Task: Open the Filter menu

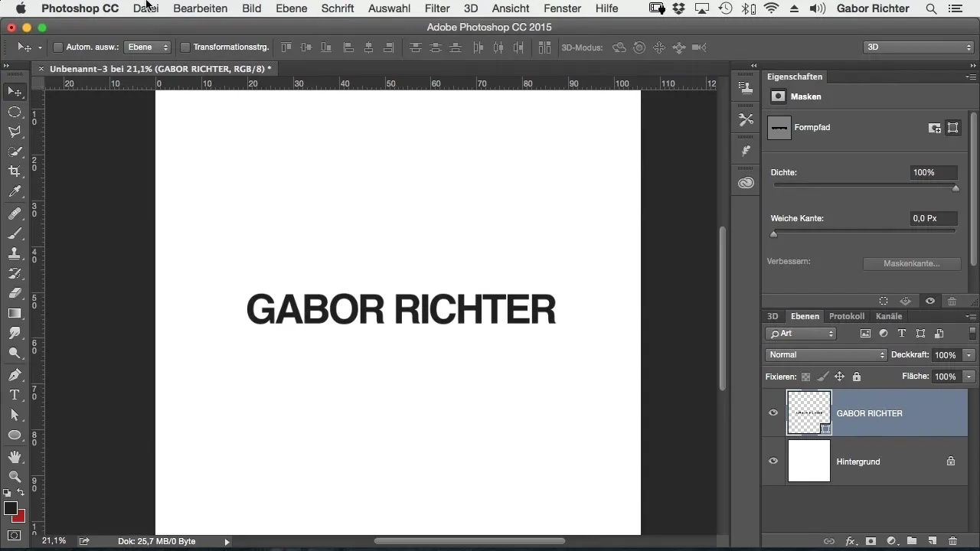Action: [437, 8]
